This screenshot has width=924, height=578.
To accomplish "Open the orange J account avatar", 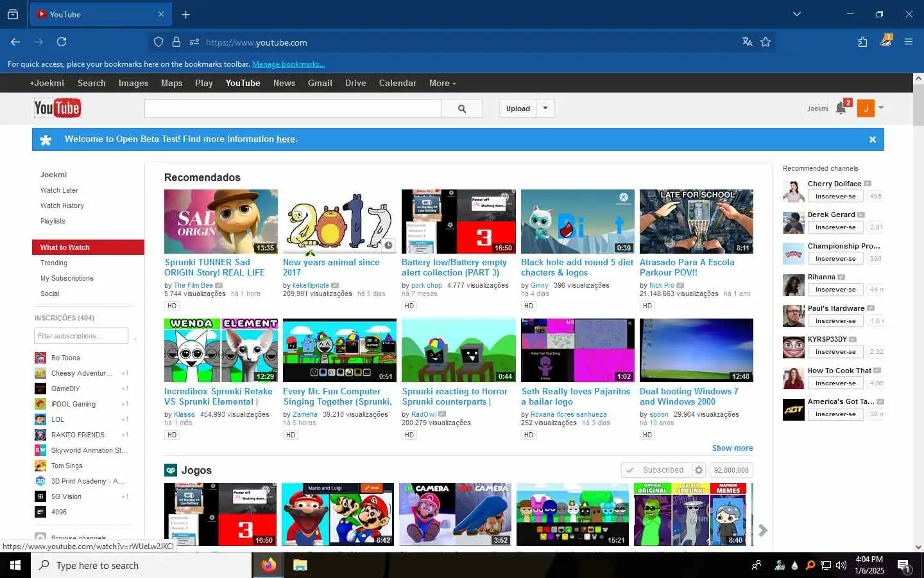I will click(x=866, y=109).
